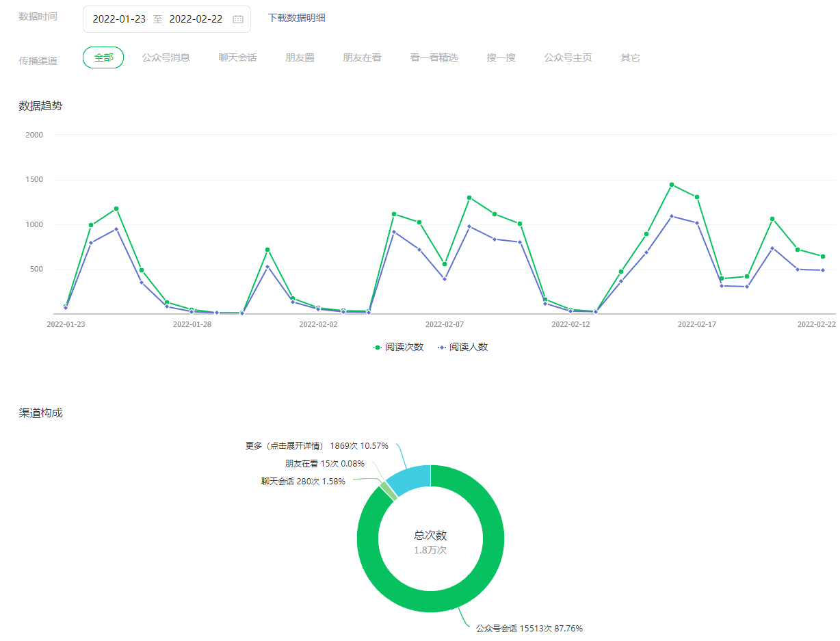Toggle 阅读人数 legend marker
The width and height of the screenshot is (840, 641).
pos(442,348)
